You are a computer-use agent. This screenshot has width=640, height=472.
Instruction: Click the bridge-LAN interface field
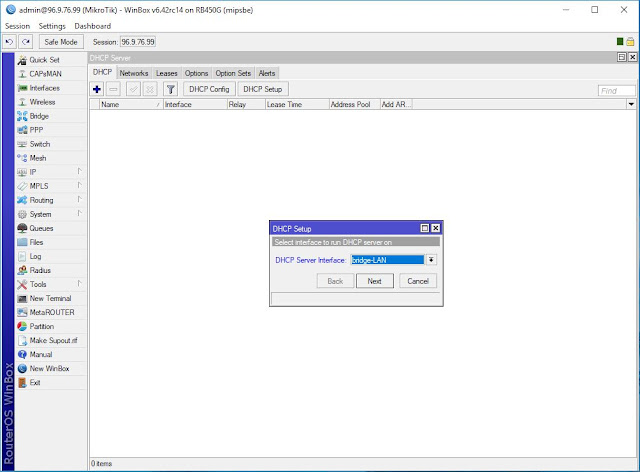pyautogui.click(x=387, y=260)
